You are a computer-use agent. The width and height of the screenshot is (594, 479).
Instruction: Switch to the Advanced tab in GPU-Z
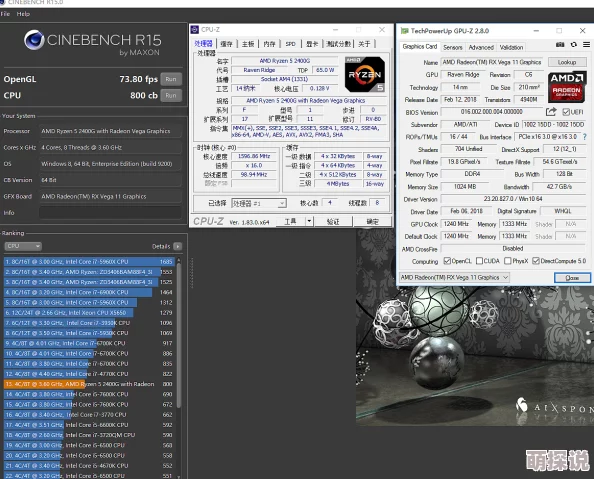click(481, 47)
